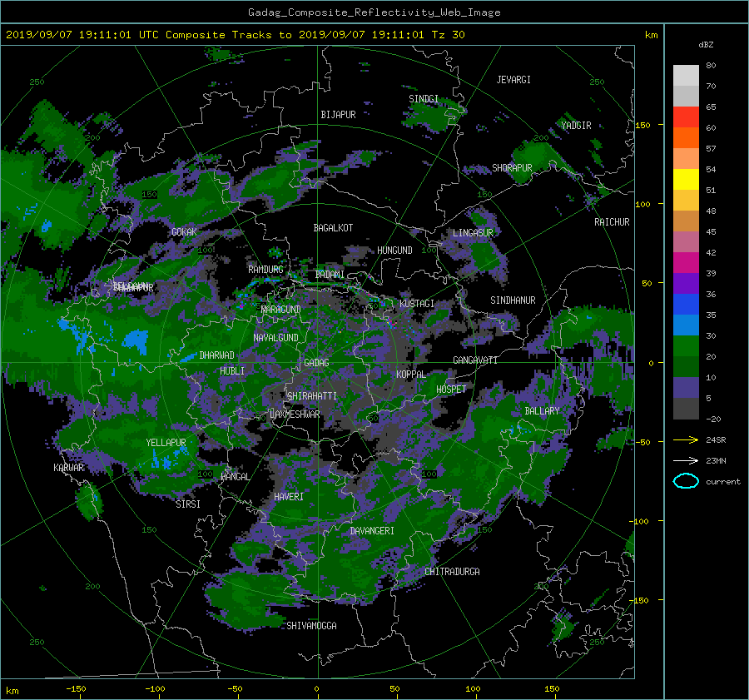
Task: Click the '57' value on the dBZ scale
Action: click(x=711, y=149)
